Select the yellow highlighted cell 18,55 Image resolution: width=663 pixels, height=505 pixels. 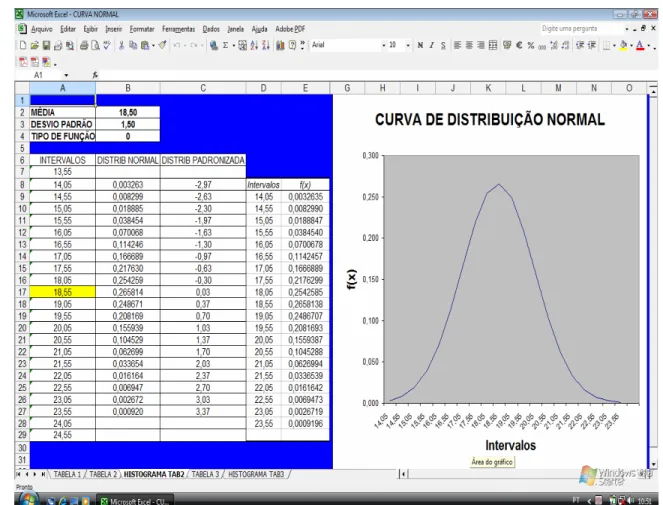pyautogui.click(x=63, y=292)
